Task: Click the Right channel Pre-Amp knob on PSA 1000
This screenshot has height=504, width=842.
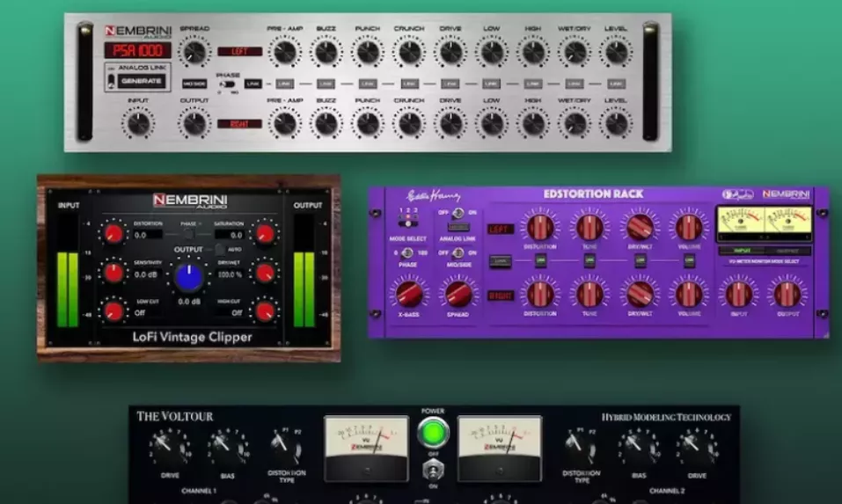Action: pyautogui.click(x=284, y=124)
